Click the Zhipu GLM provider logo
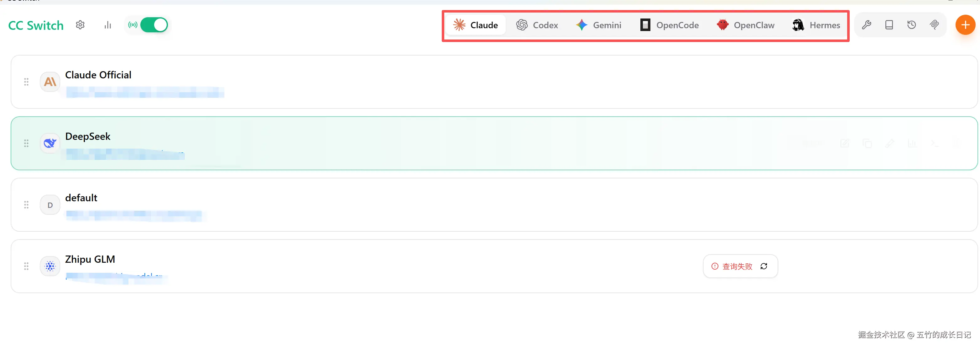The width and height of the screenshot is (980, 348). pos(50,266)
